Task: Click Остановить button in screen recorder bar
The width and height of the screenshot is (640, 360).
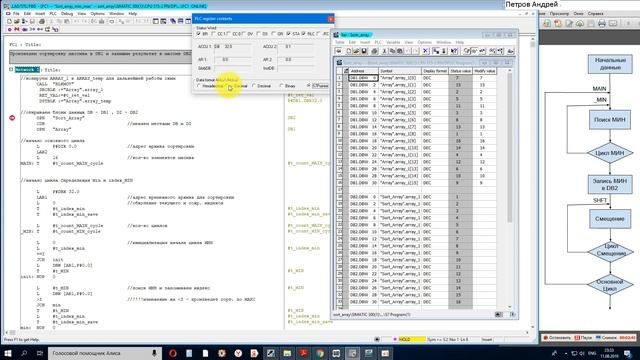Action: click(557, 338)
